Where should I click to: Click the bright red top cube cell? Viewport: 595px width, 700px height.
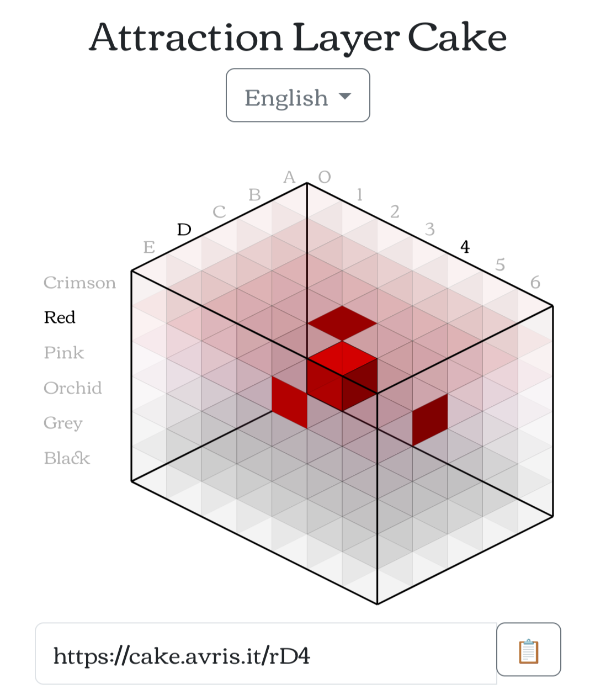342,359
